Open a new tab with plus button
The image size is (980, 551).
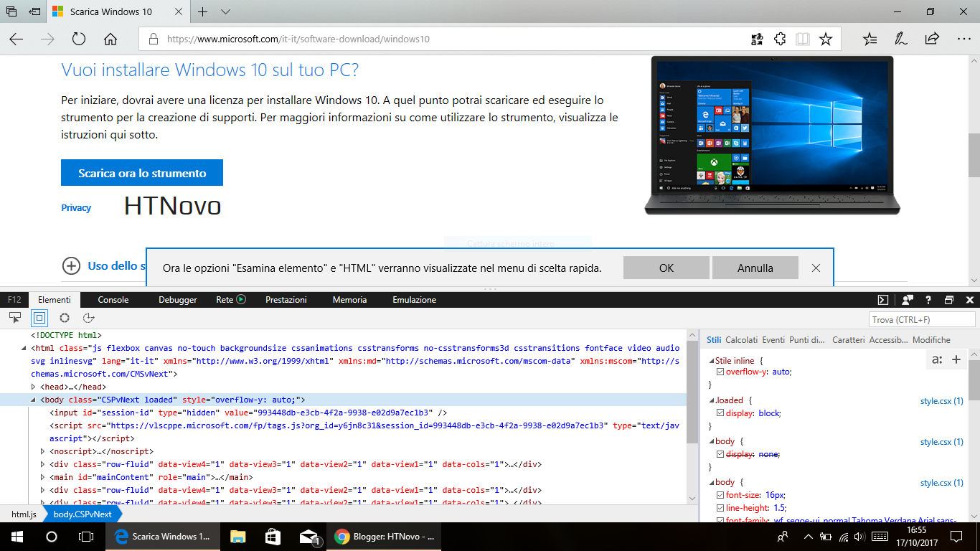click(x=203, y=12)
